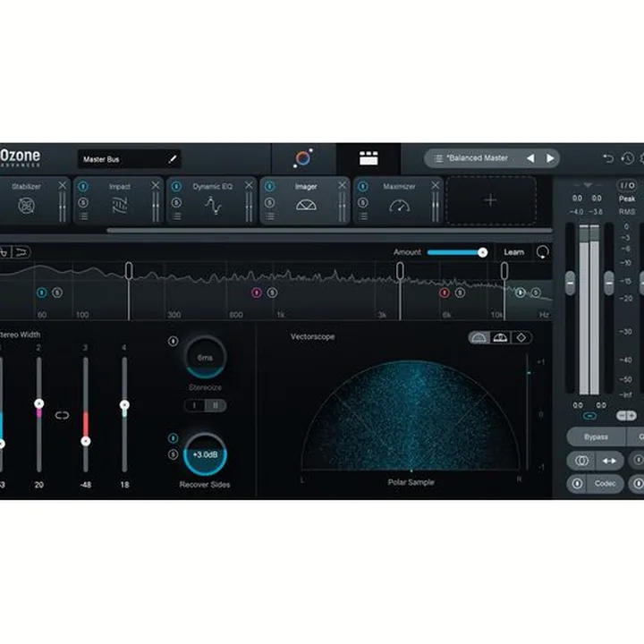Solo the Impact module
Viewport: 644px width, 644px height.
click(83, 202)
